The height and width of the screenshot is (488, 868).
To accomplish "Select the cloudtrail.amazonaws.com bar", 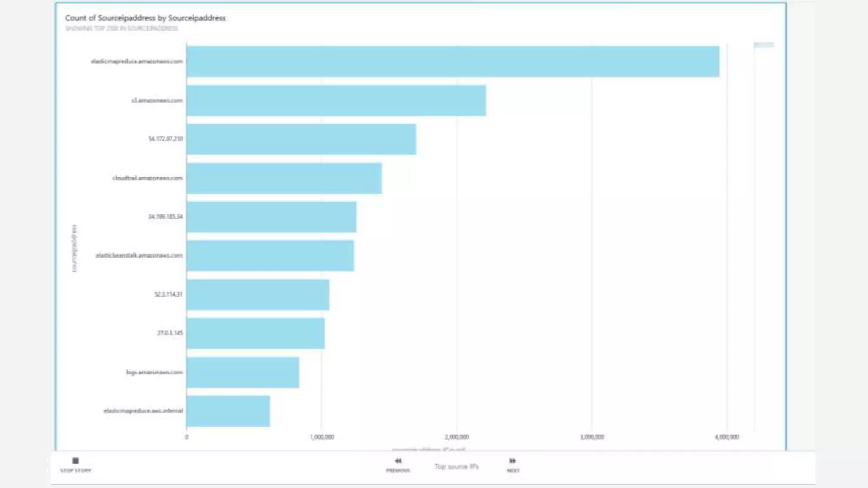I will pyautogui.click(x=284, y=178).
